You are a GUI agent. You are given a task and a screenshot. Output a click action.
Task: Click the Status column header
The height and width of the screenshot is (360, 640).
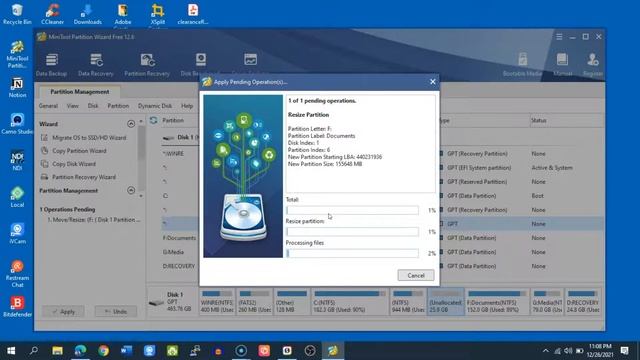(x=538, y=120)
